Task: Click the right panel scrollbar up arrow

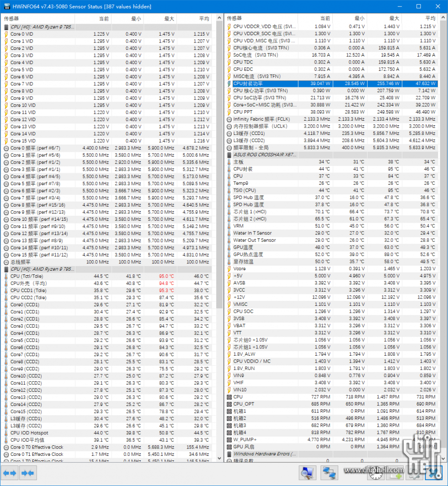Action: coord(443,18)
